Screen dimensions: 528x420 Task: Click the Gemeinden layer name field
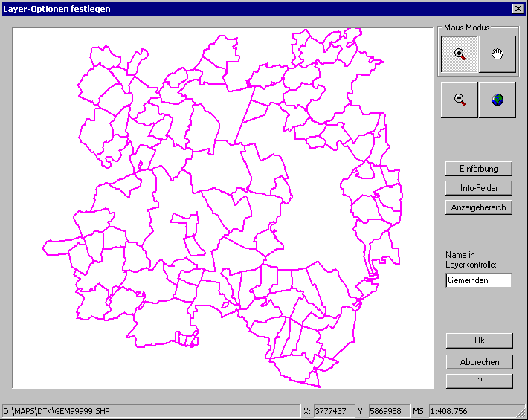[479, 280]
